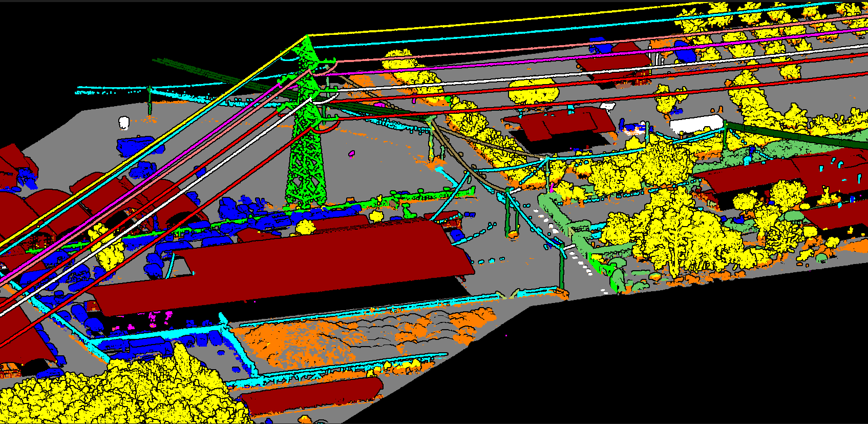Viewport: 868px width, 424px height.
Task: Select the orange dirt mound area
Action: (x=297, y=344)
